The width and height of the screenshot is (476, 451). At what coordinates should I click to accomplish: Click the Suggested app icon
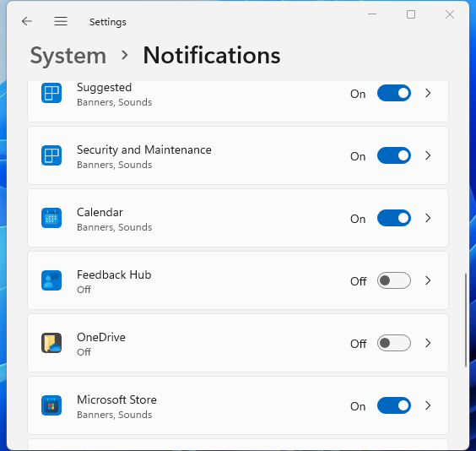(x=51, y=93)
